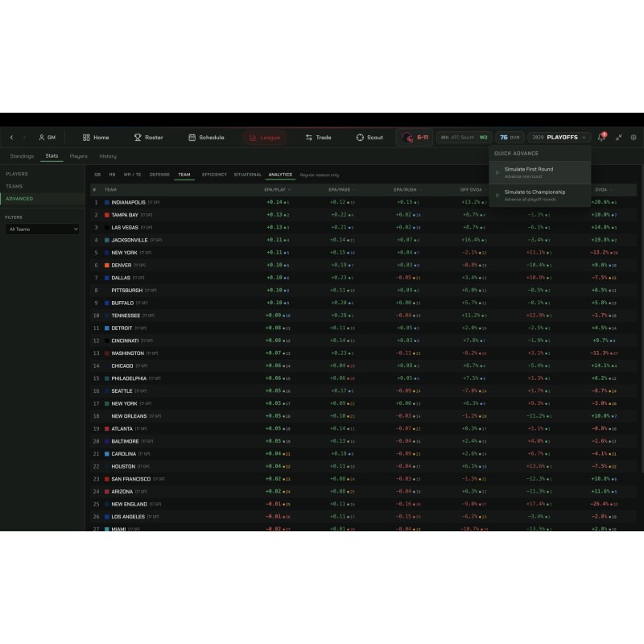644x644 pixels.
Task: Click the Chicago team name
Action: (x=122, y=366)
